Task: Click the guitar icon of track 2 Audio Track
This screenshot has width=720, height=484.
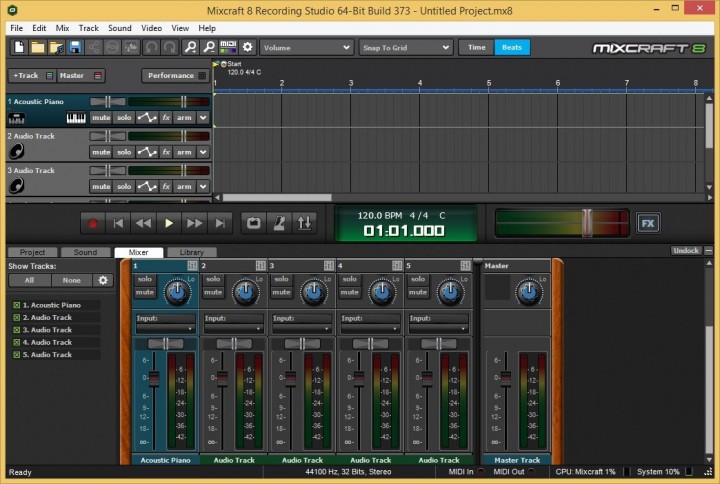Action: pos(17,151)
